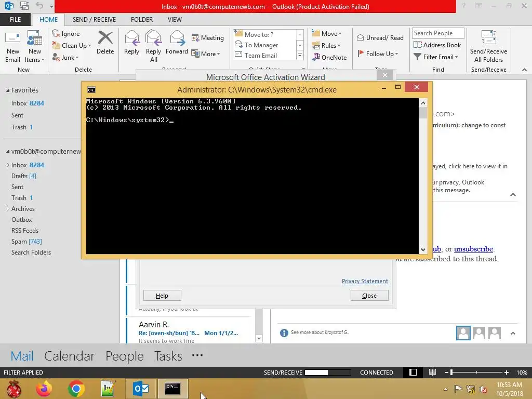
Task: Click reading view status icon
Action: (x=432, y=372)
